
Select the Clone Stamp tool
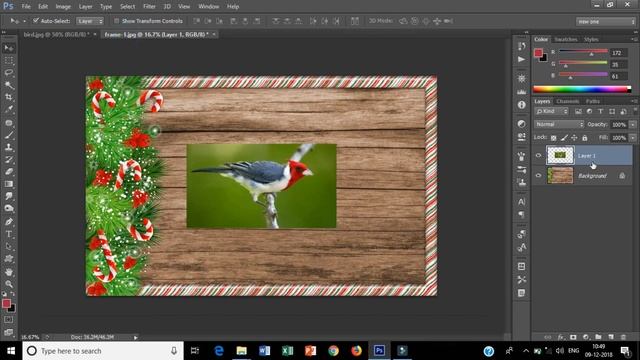(x=9, y=147)
